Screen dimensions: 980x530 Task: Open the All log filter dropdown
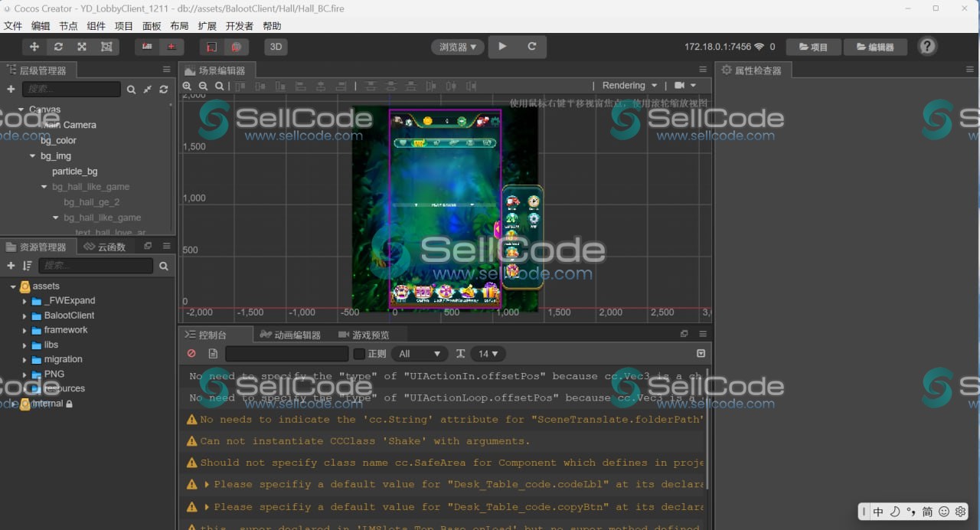pyautogui.click(x=419, y=353)
